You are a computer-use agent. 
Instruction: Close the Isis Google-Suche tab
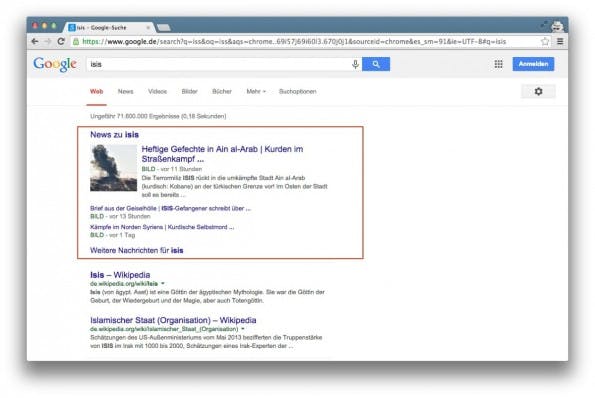click(x=148, y=28)
